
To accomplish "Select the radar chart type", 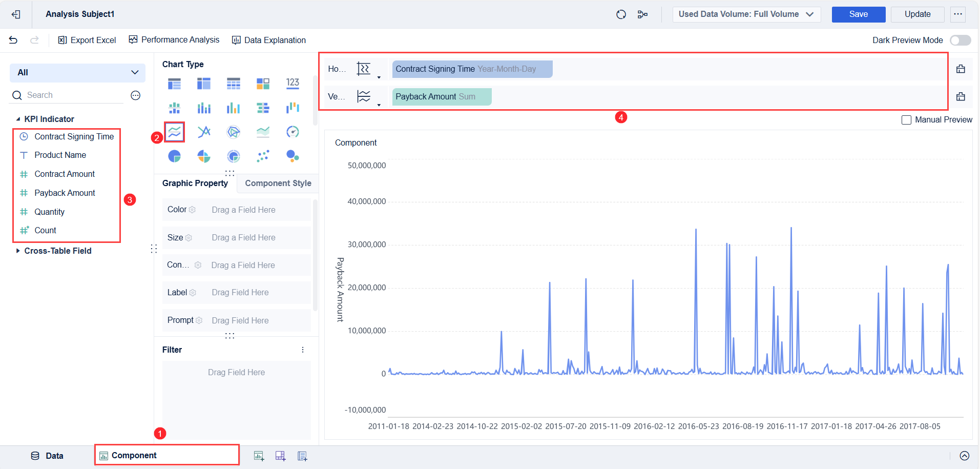I will 234,132.
